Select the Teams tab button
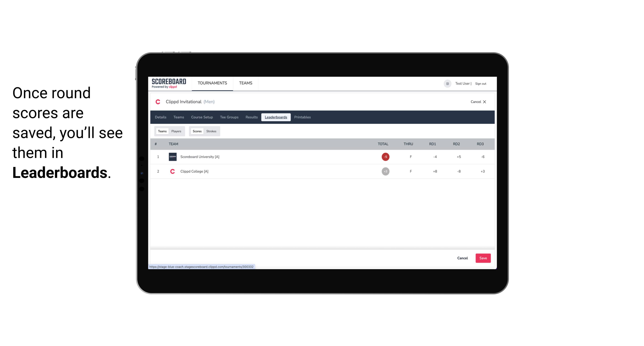 (162, 131)
